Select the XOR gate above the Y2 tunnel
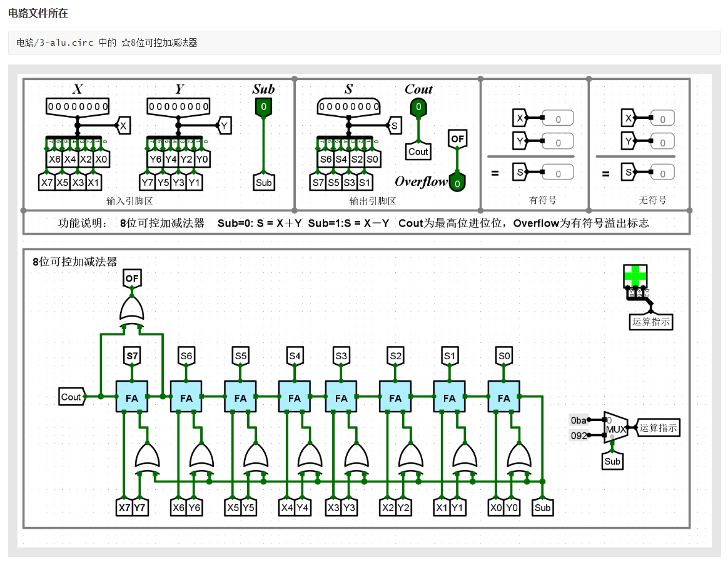This screenshot has height=565, width=728. point(410,457)
